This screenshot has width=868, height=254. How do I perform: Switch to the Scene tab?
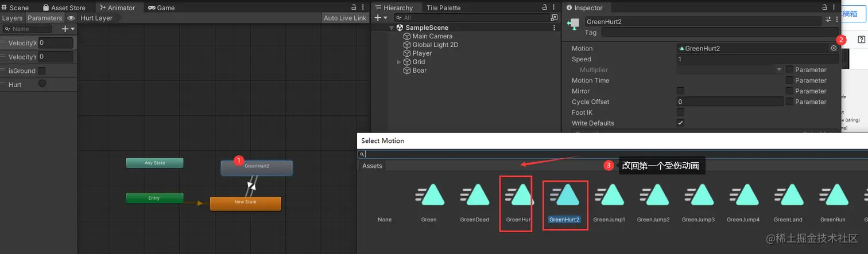click(15, 8)
